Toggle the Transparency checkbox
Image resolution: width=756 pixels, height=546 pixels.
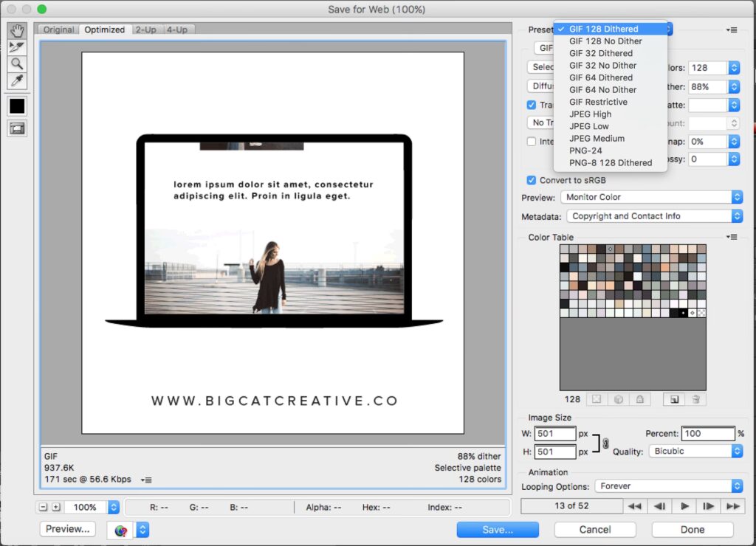(532, 105)
